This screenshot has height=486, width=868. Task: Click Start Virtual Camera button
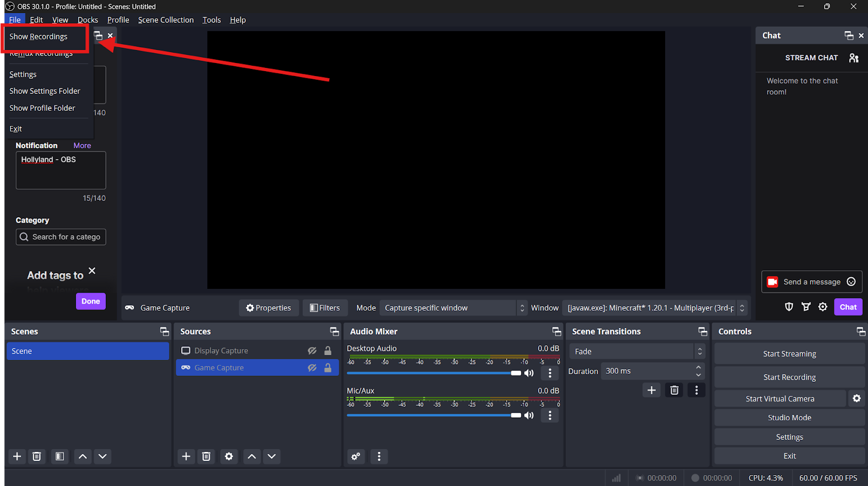click(780, 399)
